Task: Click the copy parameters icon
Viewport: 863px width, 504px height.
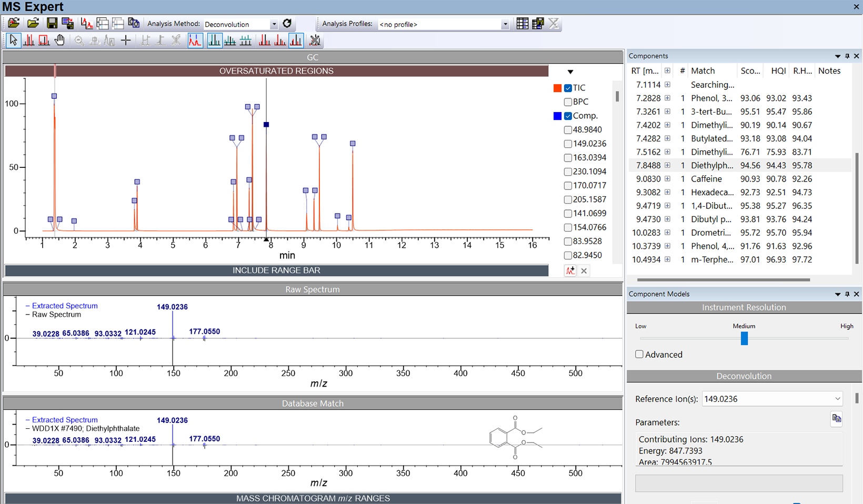Action: click(836, 419)
